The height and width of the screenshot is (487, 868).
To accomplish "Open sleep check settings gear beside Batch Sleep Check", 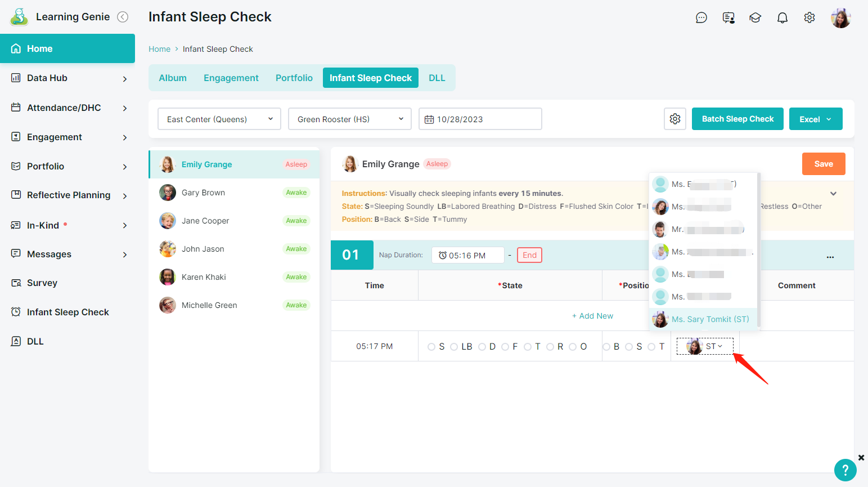I will coord(674,119).
